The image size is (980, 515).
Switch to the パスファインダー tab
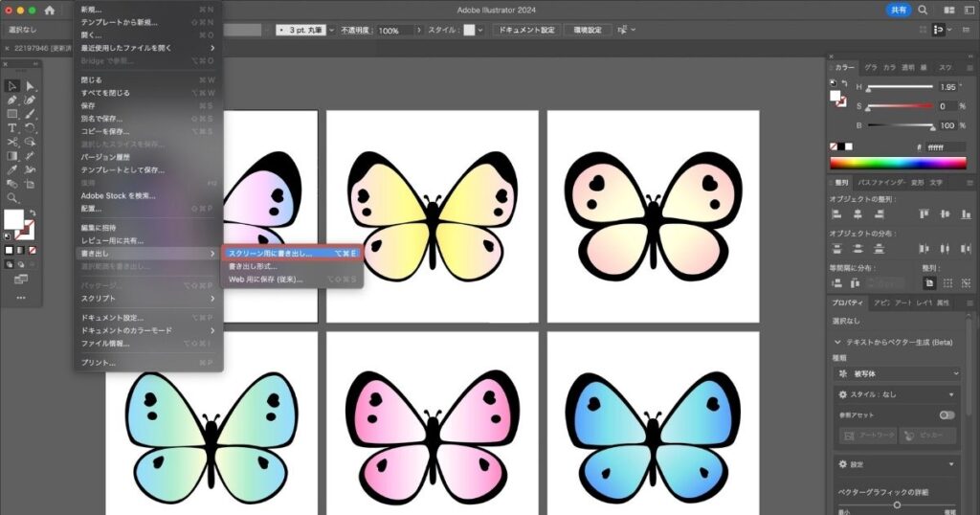click(x=881, y=182)
